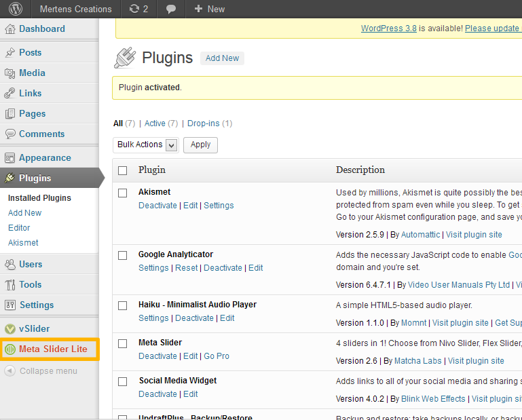
Task: Open the WordPress 3.8 link
Action: click(x=389, y=28)
